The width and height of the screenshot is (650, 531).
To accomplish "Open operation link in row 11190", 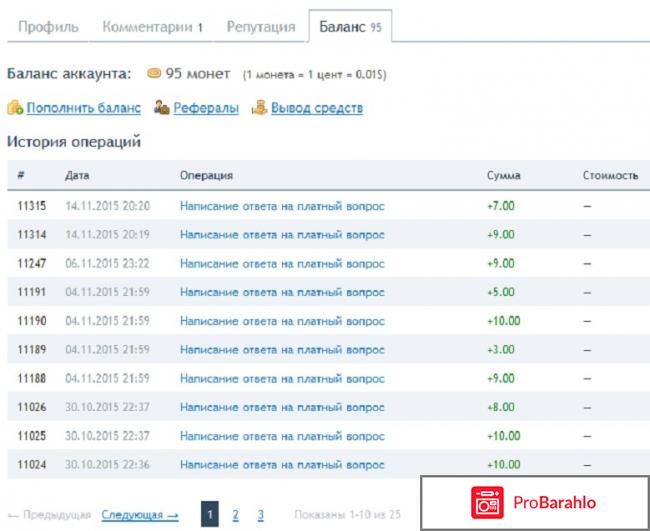I will (x=282, y=321).
